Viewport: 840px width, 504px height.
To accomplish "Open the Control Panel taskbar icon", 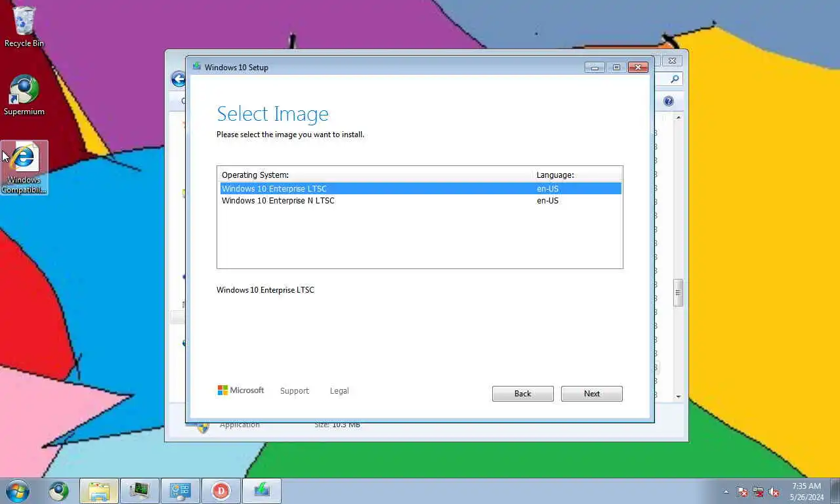I will tap(180, 491).
